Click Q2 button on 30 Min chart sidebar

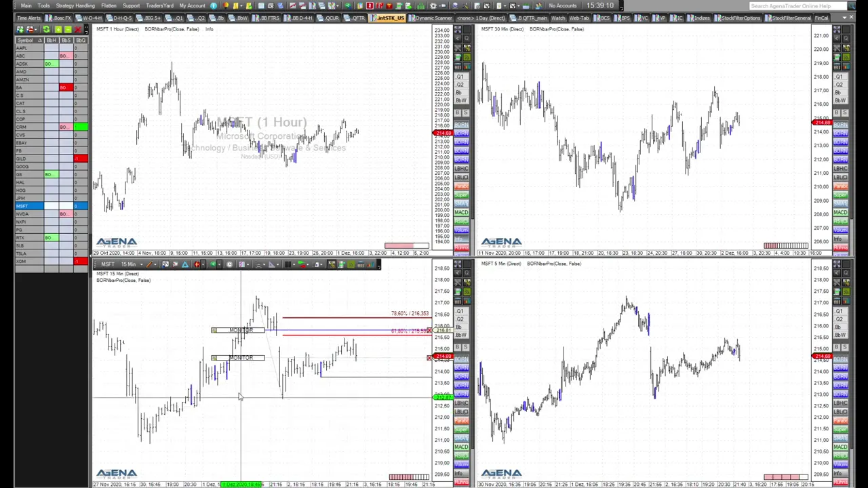coord(840,84)
